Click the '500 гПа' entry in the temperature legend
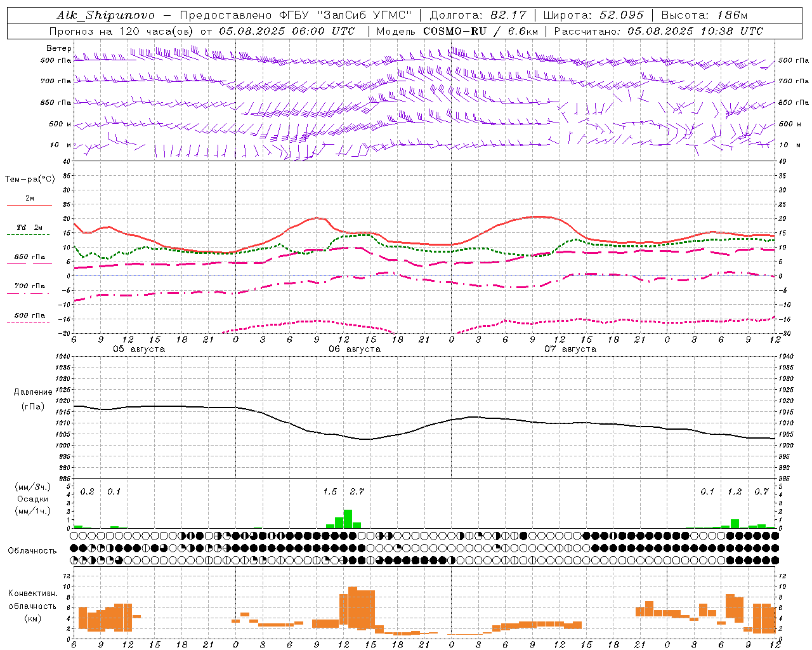Viewport: 812px width, 650px height. (x=30, y=315)
